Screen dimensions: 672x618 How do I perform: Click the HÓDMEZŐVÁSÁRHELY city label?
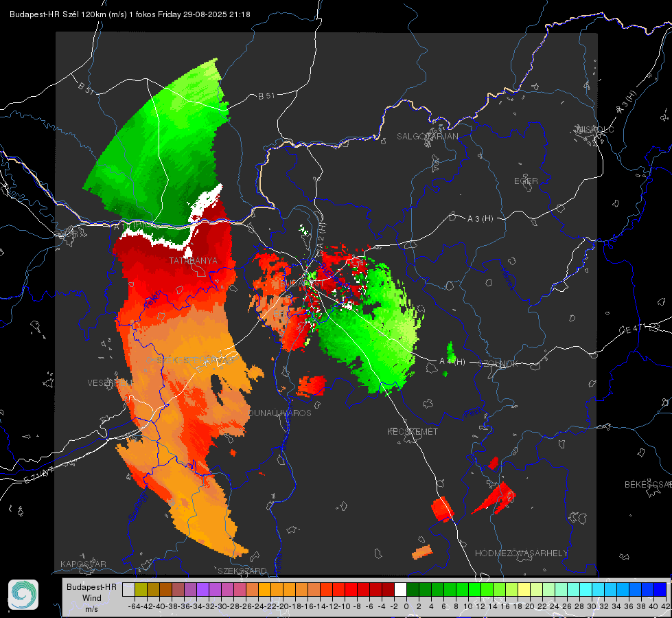[x=521, y=553]
